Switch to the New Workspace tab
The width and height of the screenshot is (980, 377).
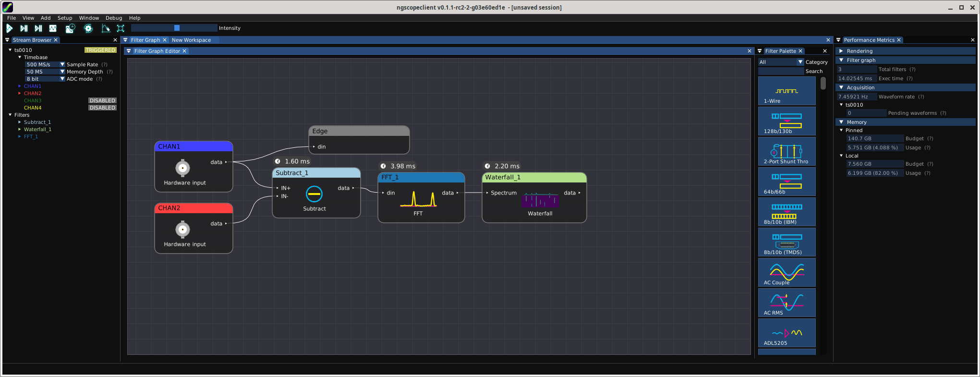(x=191, y=40)
